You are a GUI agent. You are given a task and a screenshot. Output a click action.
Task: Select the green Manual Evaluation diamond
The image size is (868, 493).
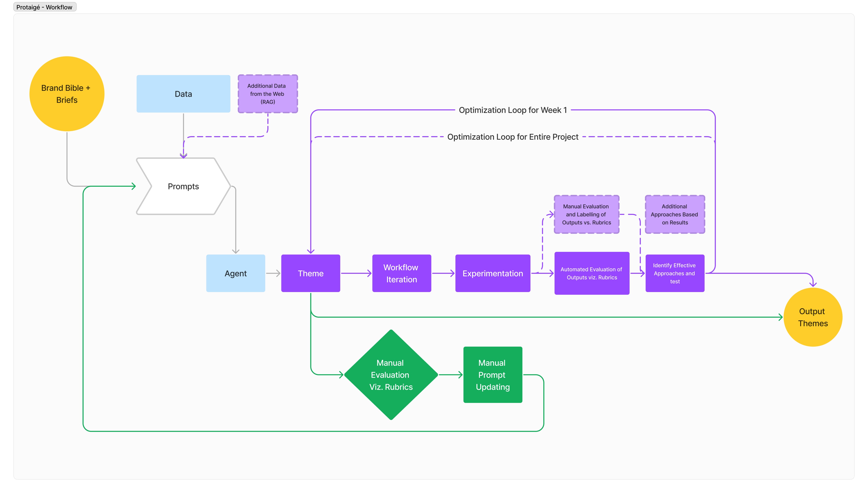coord(391,375)
